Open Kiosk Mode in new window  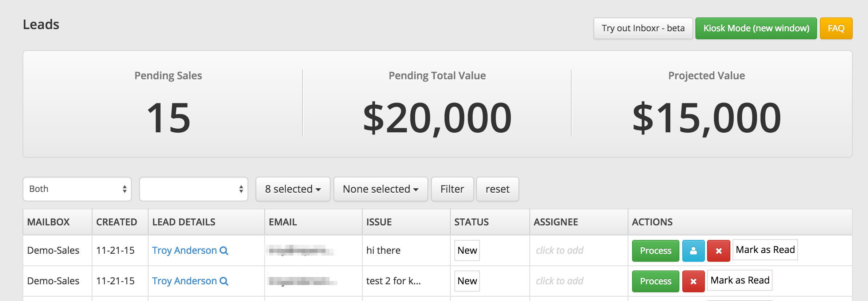coord(756,28)
